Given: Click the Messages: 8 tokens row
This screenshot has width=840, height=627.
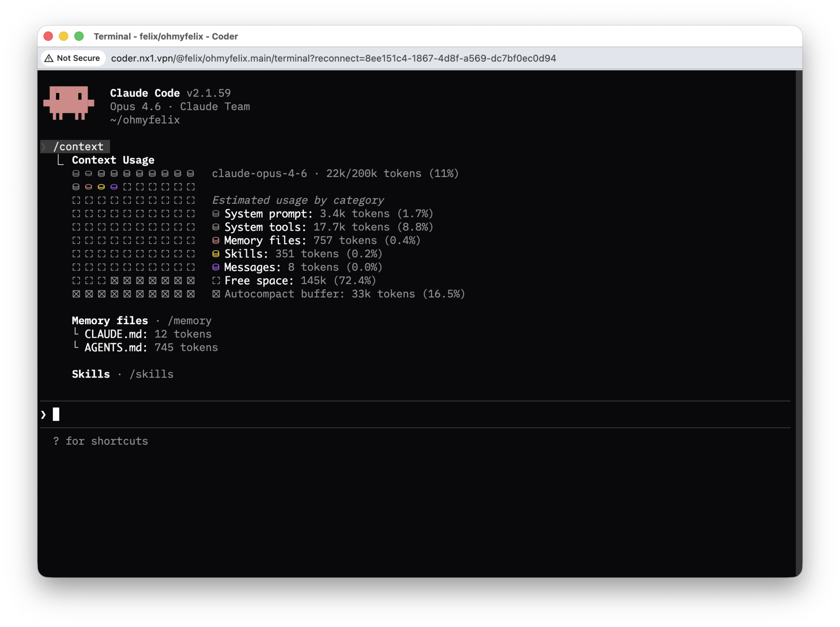Looking at the screenshot, I should point(297,268).
